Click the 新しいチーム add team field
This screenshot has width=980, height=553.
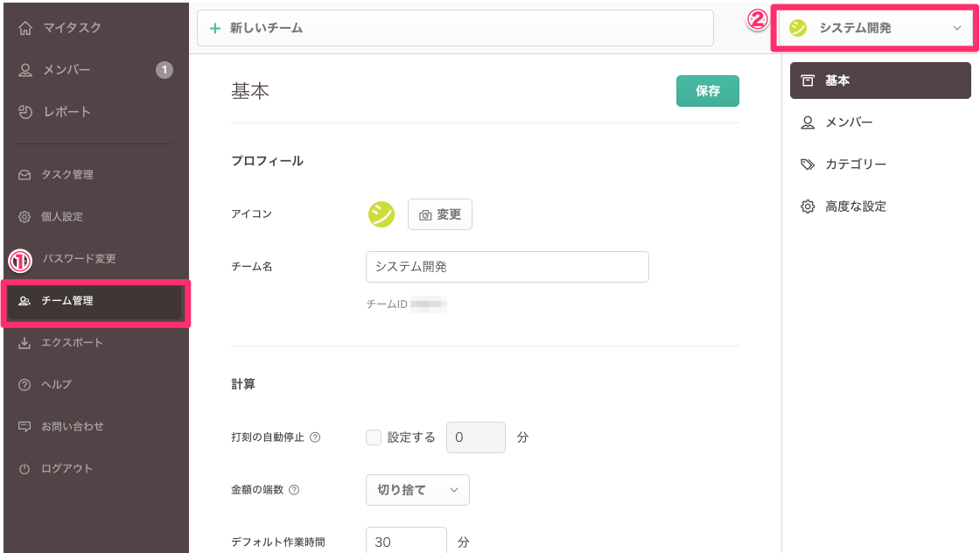point(455,28)
